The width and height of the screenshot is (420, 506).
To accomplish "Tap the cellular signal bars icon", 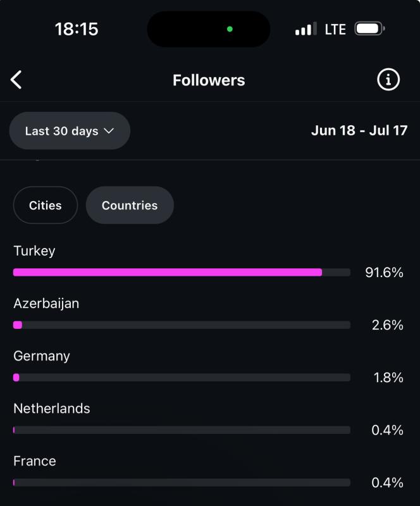I will tap(306, 29).
